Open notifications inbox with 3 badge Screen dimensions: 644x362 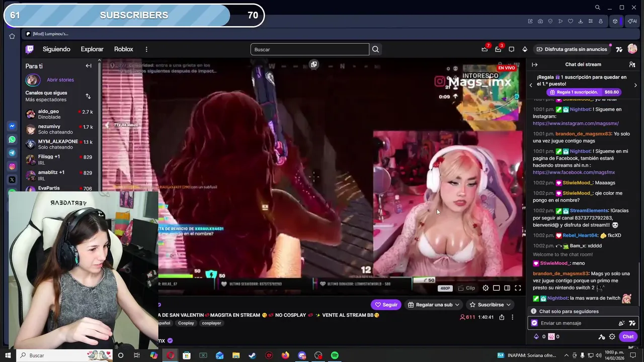click(x=498, y=49)
